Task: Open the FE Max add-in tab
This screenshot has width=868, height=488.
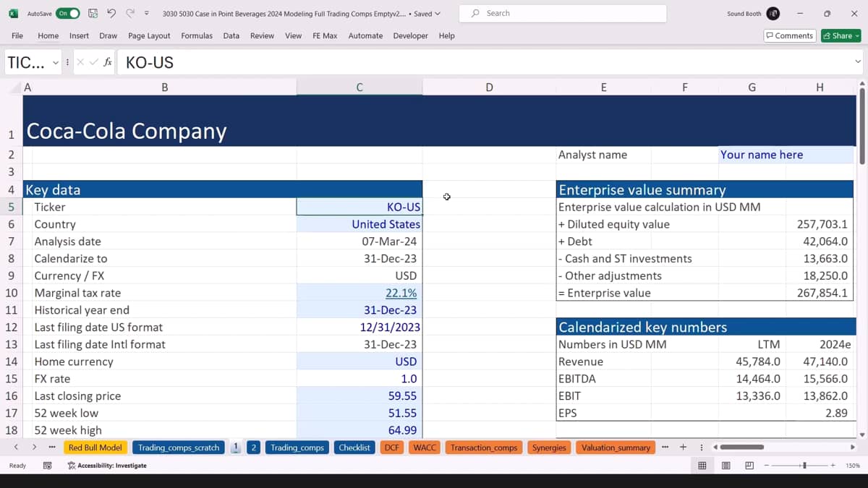Action: [325, 35]
